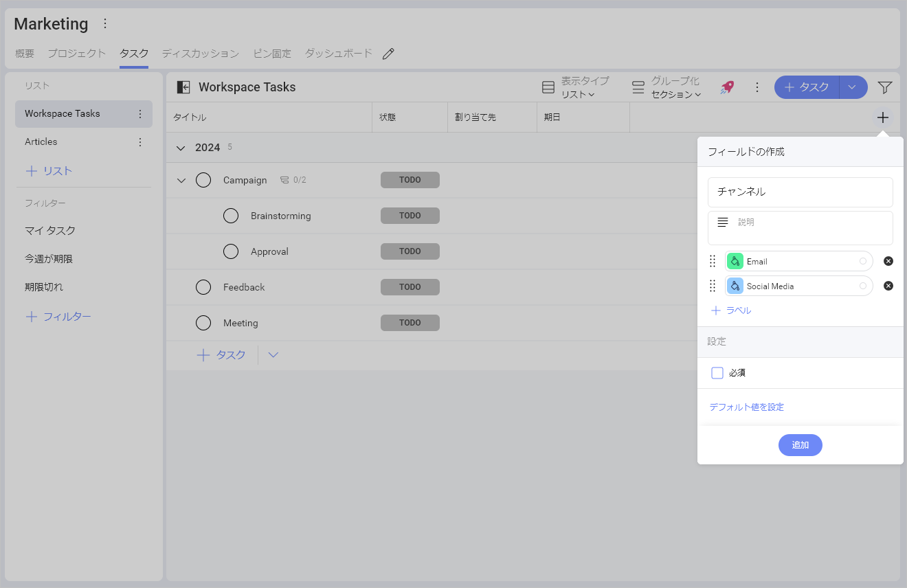Click the TODO status of Meeting
The image size is (907, 588).
click(410, 323)
